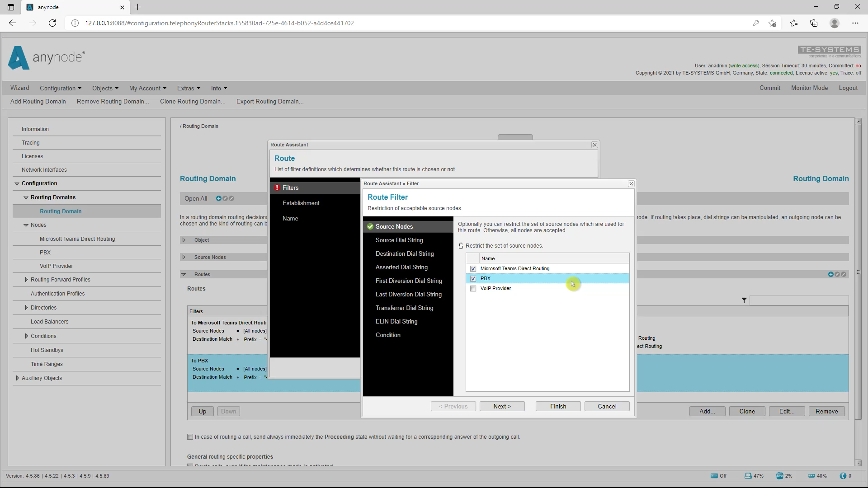Open the browser profile avatar
This screenshot has width=868, height=488.
coord(835,23)
